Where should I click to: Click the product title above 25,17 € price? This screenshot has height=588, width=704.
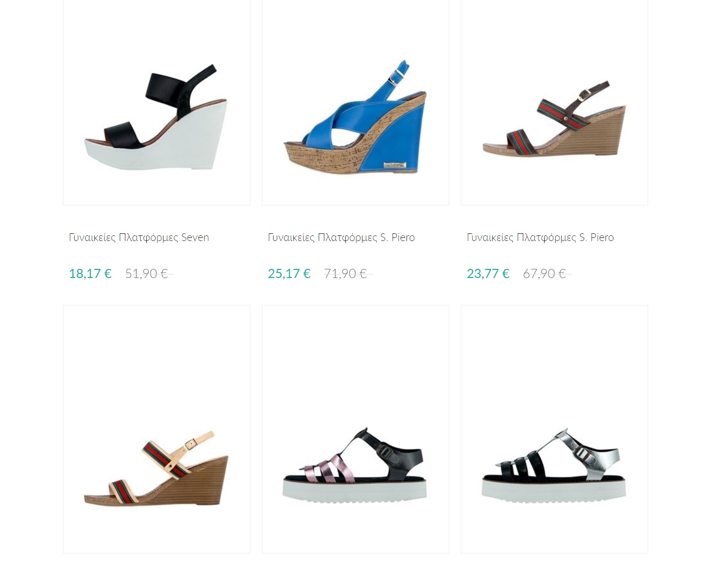point(341,237)
